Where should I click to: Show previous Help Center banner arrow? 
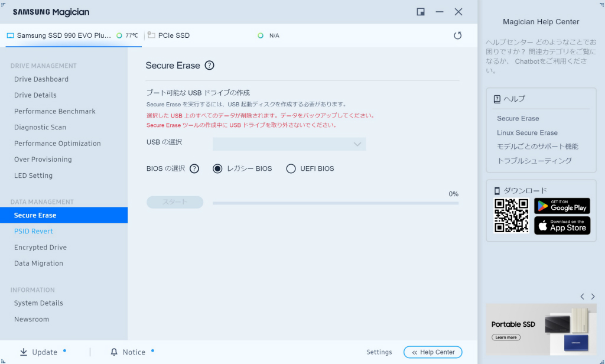[582, 297]
